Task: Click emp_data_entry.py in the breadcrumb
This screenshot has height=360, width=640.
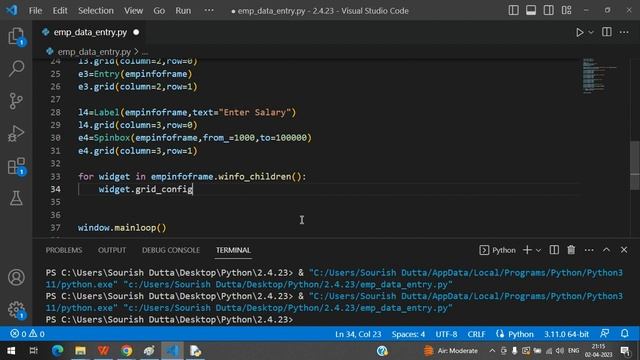Action: [x=94, y=52]
